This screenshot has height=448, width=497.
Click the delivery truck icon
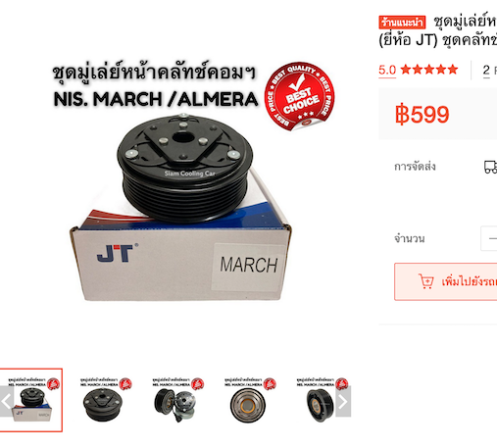(490, 167)
